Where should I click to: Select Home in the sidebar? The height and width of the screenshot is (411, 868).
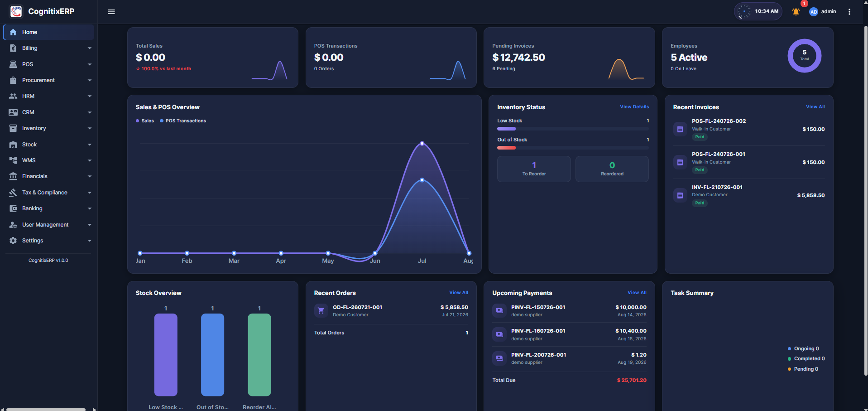48,32
